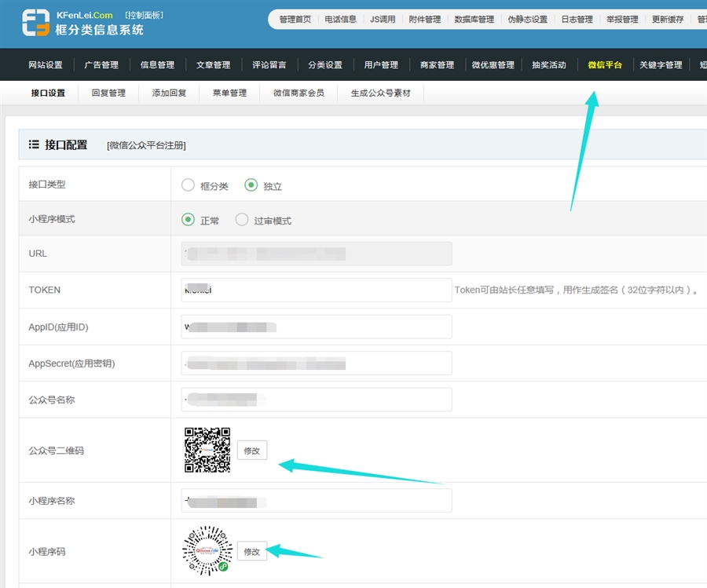Click the 公众号二维码 QR code image
This screenshot has height=588, width=707.
point(207,450)
